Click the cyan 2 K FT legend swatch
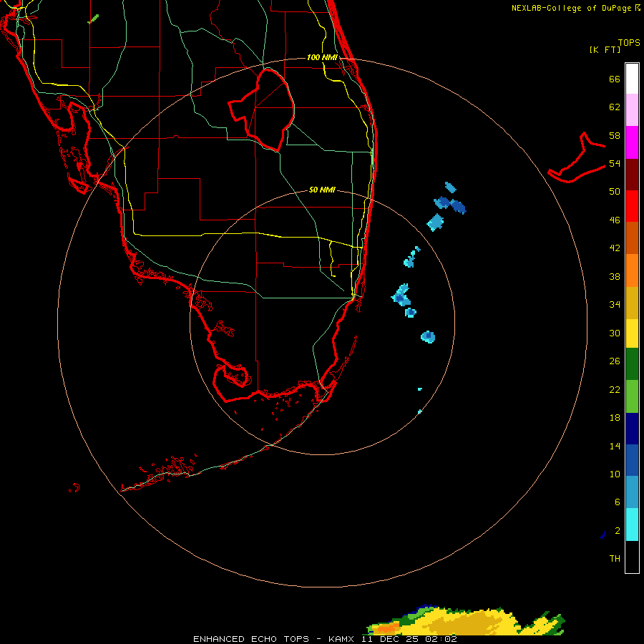Image resolution: width=644 pixels, height=644 pixels. [632, 525]
